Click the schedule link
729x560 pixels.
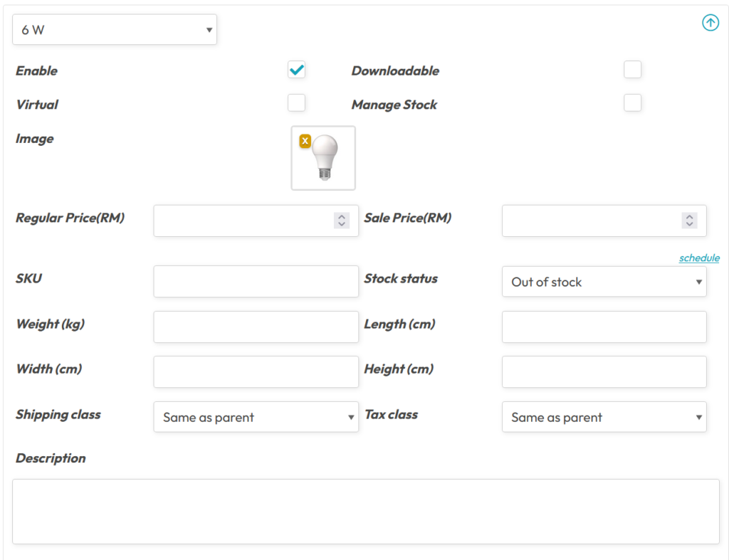(698, 258)
